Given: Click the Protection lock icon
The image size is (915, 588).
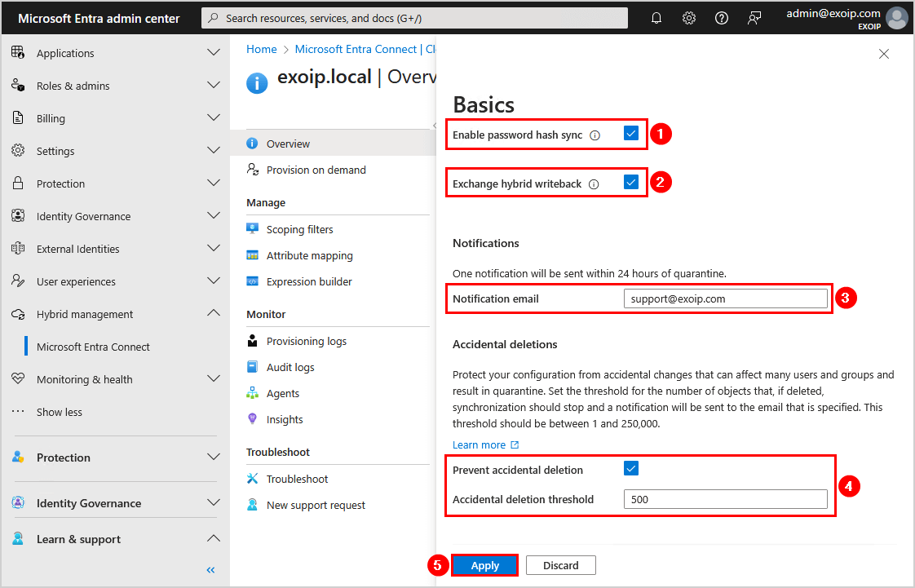Looking at the screenshot, I should [x=18, y=183].
